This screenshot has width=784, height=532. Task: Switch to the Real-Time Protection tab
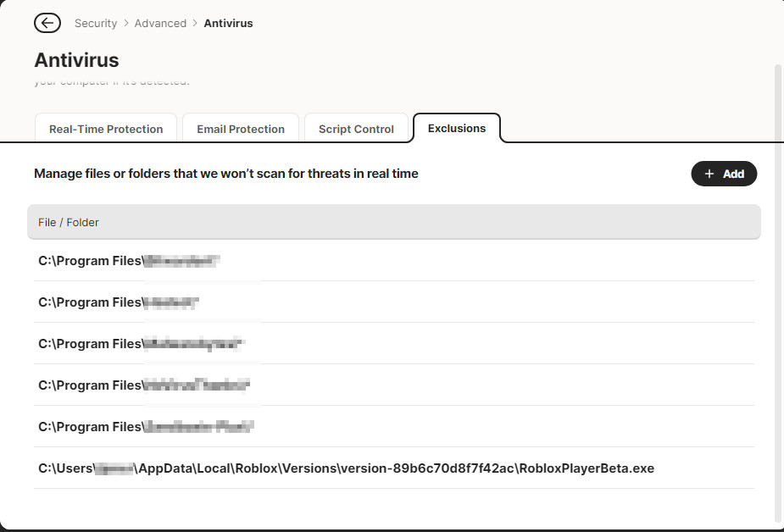click(x=106, y=129)
